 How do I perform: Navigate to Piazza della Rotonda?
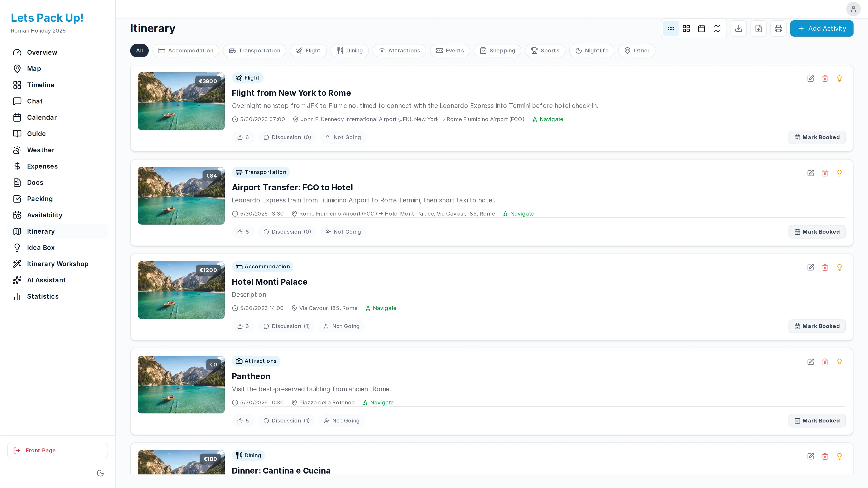pos(378,403)
